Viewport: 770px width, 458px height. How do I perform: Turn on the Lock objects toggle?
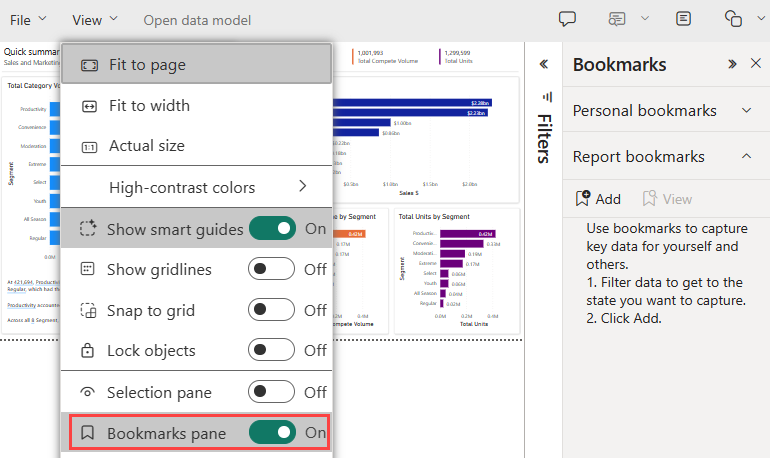click(271, 350)
